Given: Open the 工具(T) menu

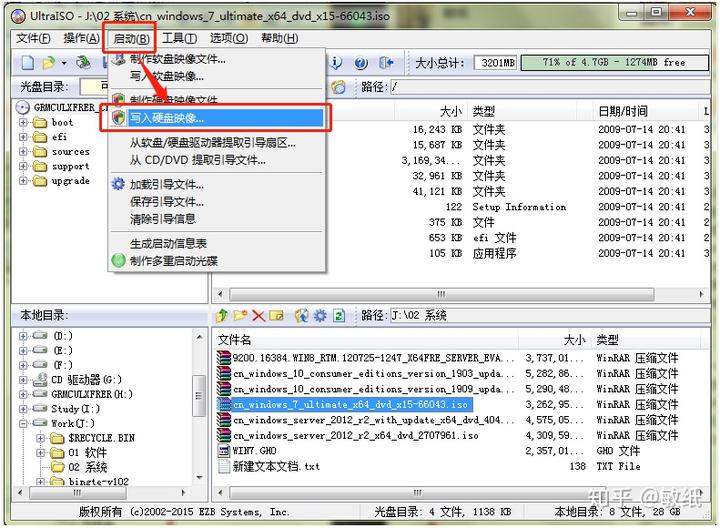Looking at the screenshot, I should (x=179, y=38).
